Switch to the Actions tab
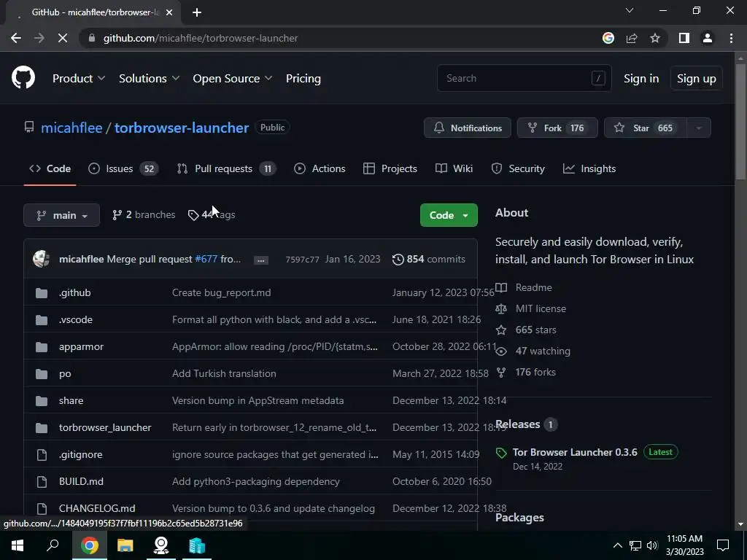The height and width of the screenshot is (560, 747). (x=320, y=168)
